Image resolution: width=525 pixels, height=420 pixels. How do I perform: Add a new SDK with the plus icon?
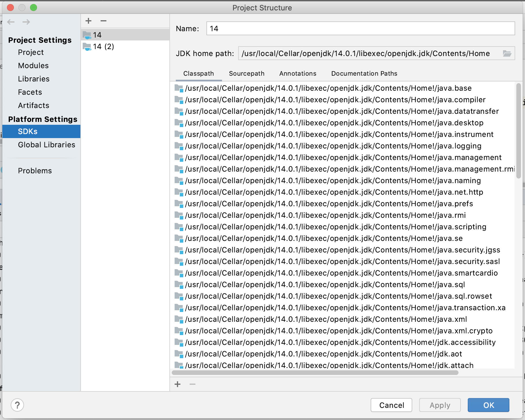coord(88,21)
